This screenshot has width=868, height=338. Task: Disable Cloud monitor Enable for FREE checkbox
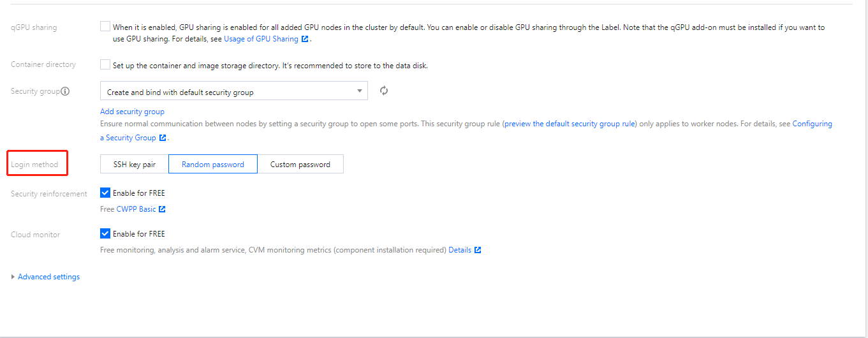click(105, 233)
